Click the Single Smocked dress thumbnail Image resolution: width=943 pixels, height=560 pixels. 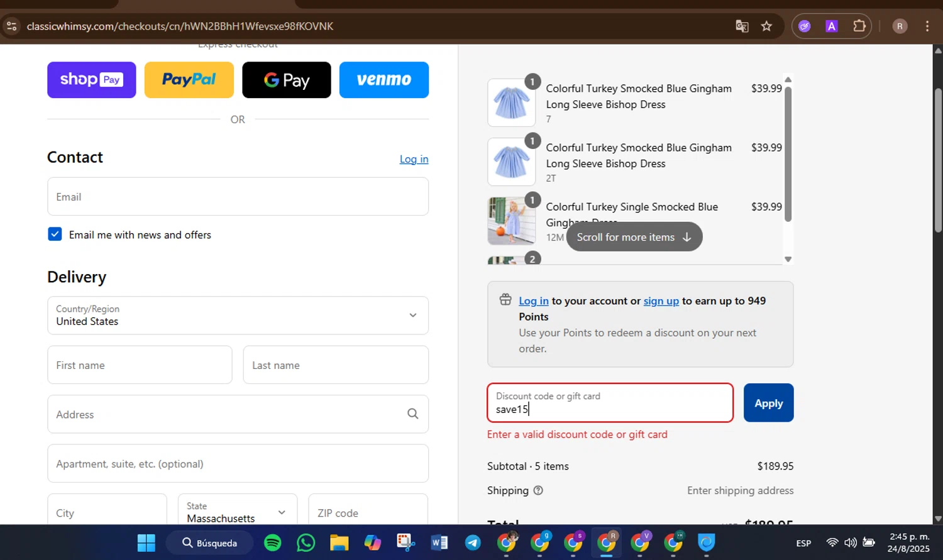pyautogui.click(x=511, y=221)
